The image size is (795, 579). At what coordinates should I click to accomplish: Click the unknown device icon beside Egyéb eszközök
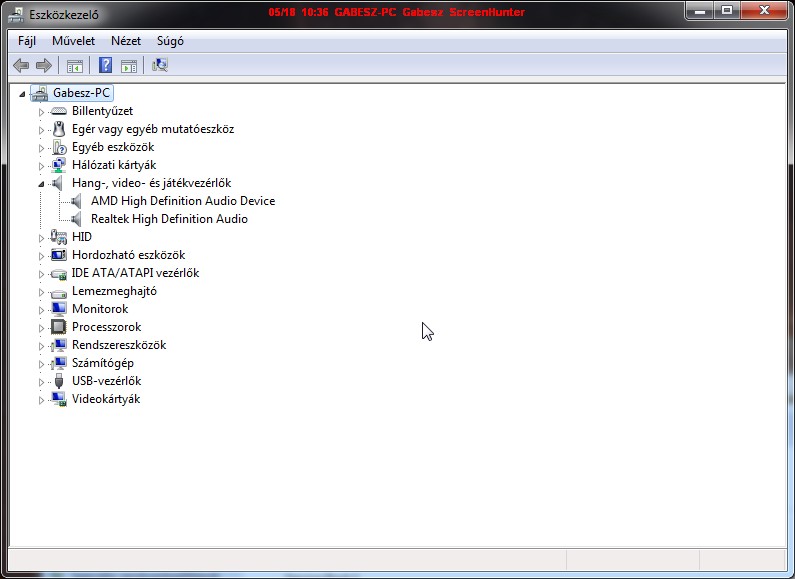[x=59, y=148]
